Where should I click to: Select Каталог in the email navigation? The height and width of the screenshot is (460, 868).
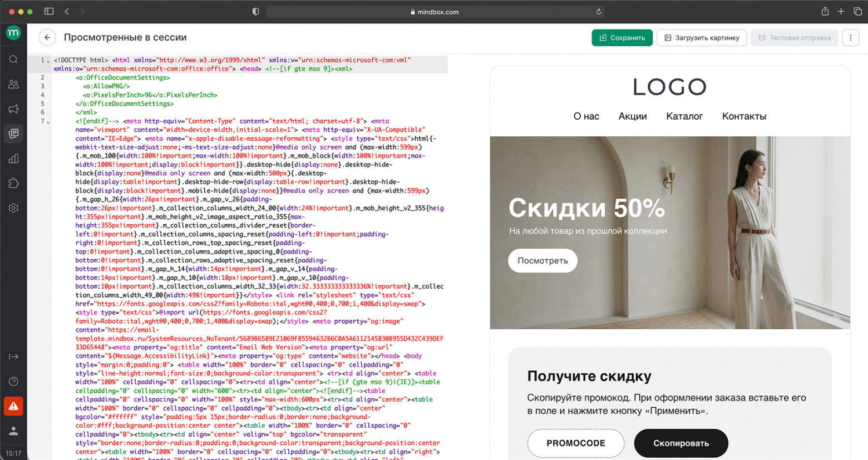click(684, 116)
